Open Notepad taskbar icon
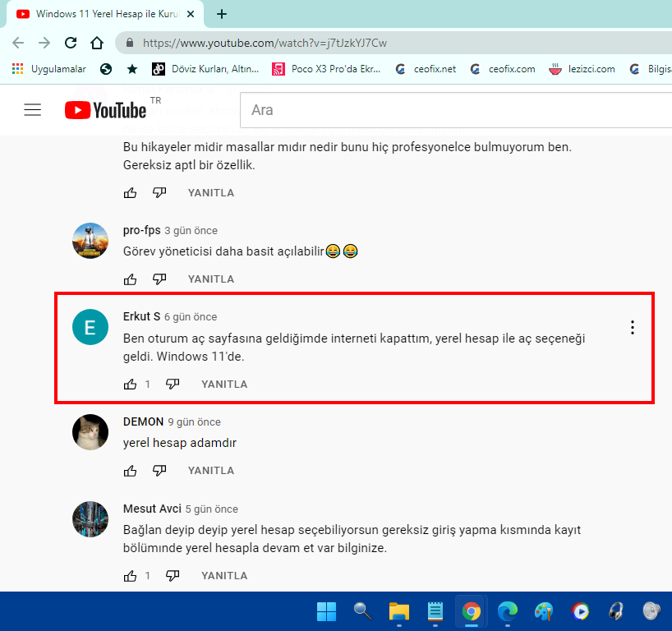Image resolution: width=672 pixels, height=631 pixels. 435,611
